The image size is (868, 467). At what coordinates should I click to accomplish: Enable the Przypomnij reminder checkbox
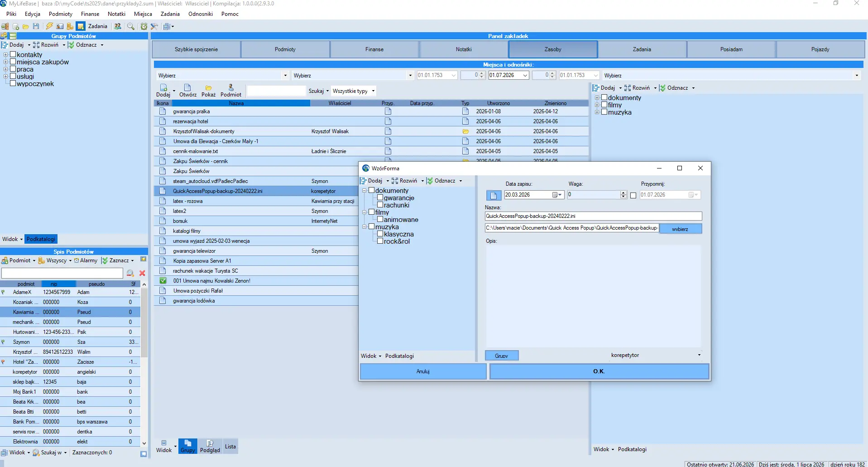[633, 195]
